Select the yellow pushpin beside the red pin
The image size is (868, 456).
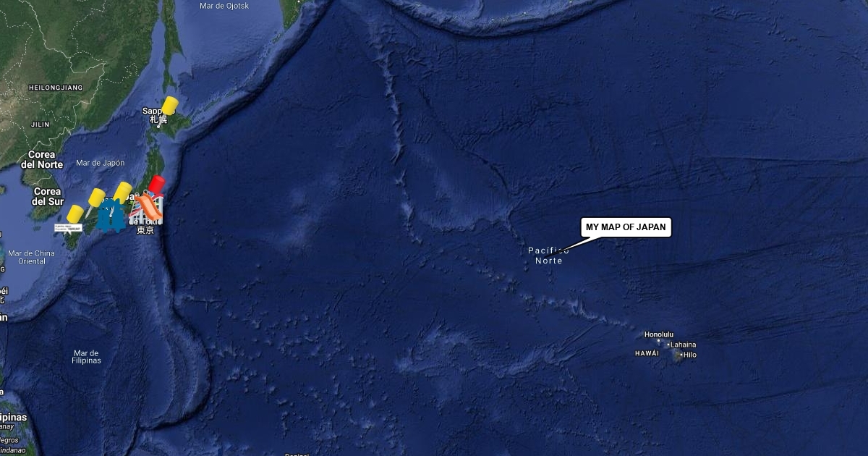(x=121, y=194)
